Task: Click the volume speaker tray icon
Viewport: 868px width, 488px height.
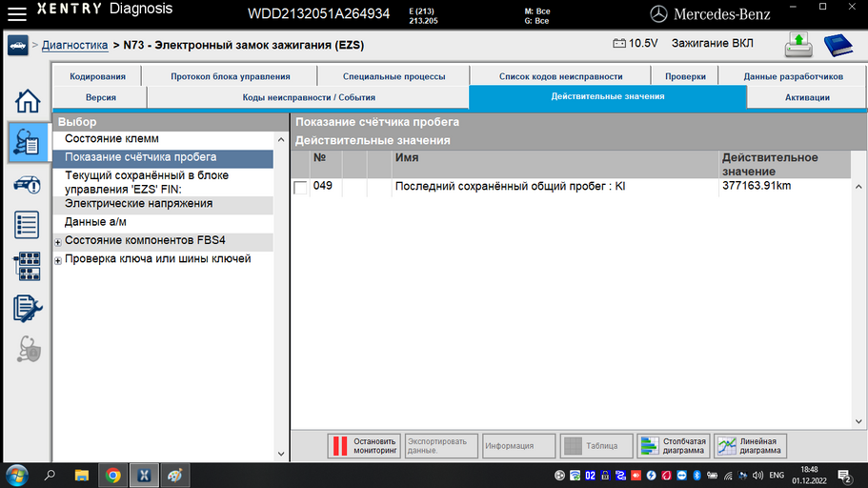Action: [757, 476]
